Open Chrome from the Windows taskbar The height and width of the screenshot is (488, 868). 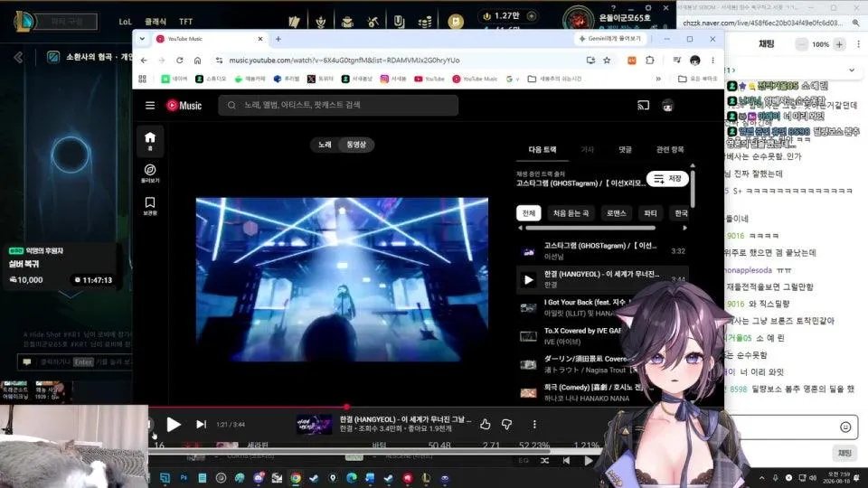click(x=296, y=478)
